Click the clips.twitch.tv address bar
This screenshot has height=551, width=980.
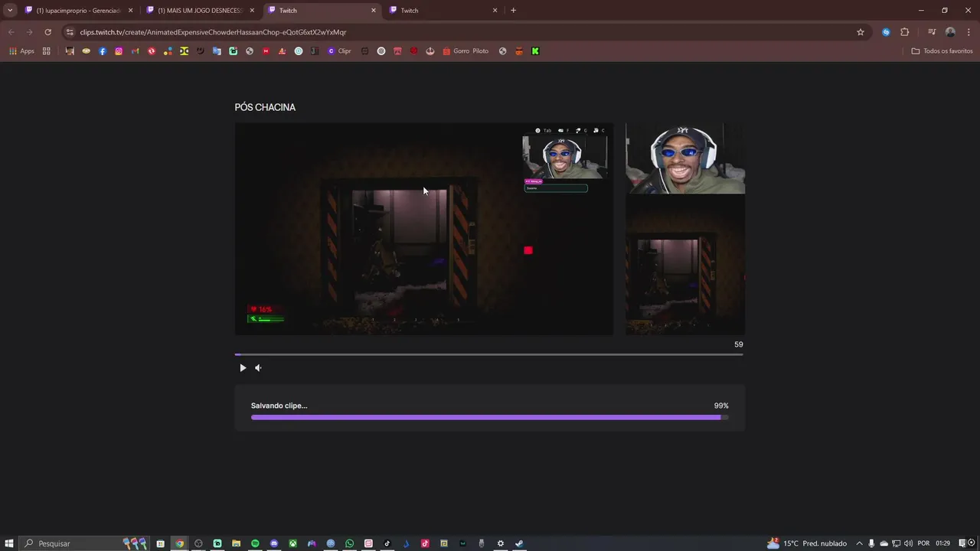(x=459, y=32)
